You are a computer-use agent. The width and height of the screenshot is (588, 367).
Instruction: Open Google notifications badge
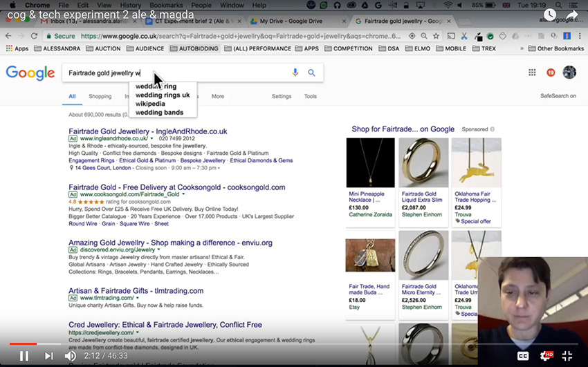point(551,73)
